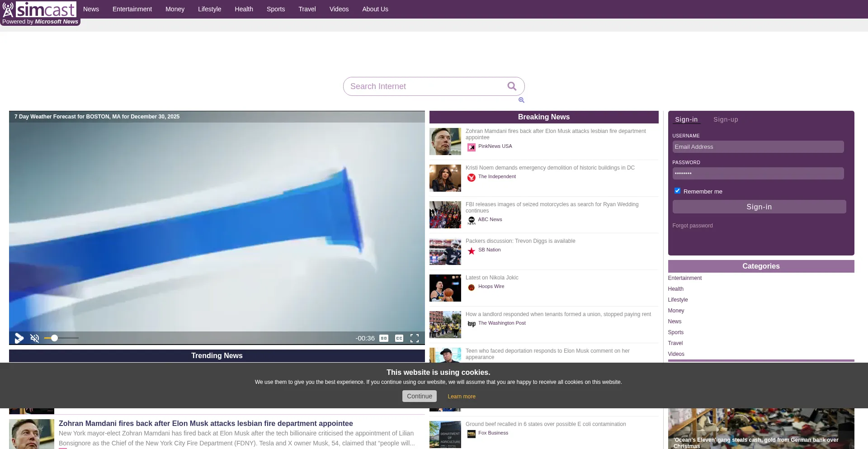This screenshot has width=868, height=449.
Task: Open Trevon Diggs article thumbnail
Action: pos(445,251)
